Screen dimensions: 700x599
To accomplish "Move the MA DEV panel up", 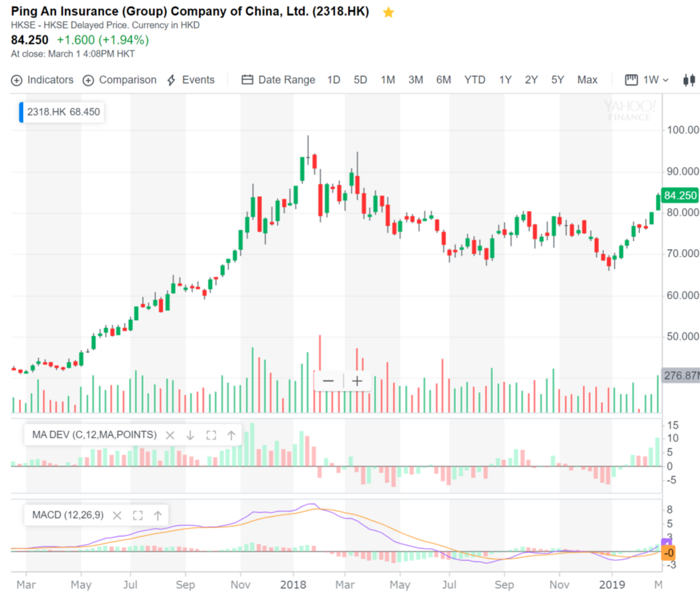I will [x=231, y=435].
